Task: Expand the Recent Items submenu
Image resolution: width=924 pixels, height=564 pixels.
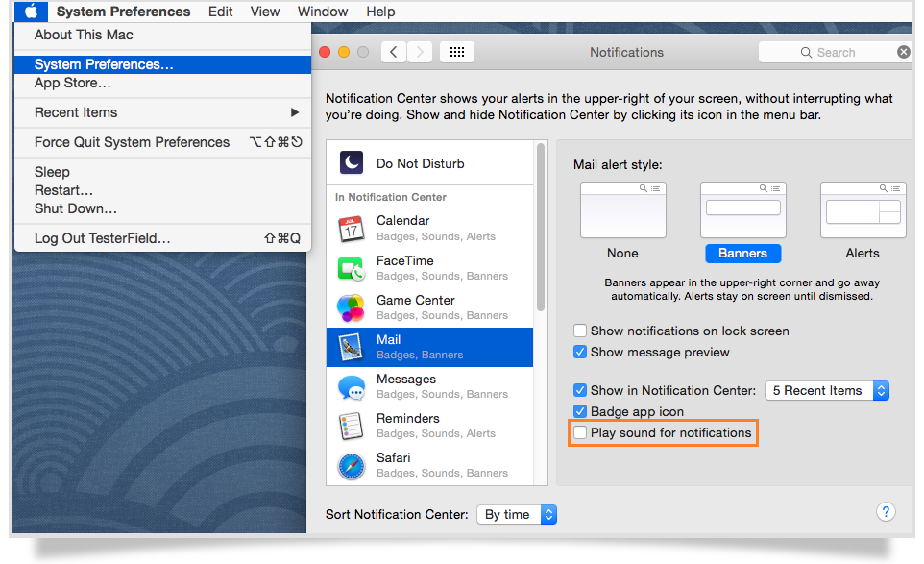Action: pos(162,112)
